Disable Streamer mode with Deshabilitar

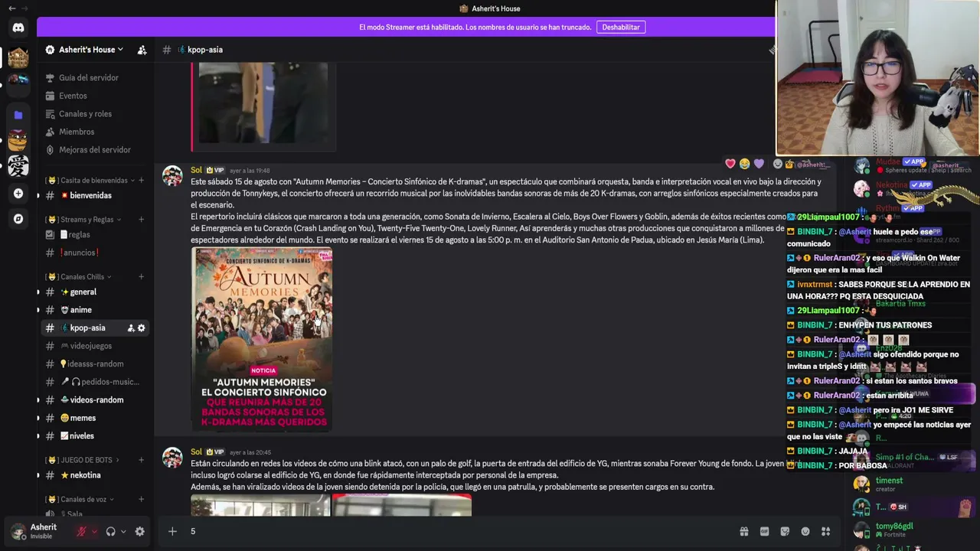621,27
